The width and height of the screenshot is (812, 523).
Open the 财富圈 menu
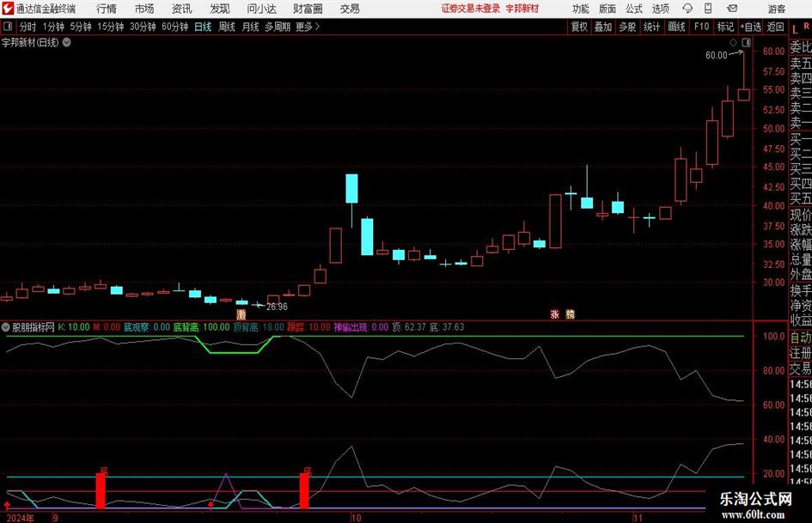click(308, 9)
